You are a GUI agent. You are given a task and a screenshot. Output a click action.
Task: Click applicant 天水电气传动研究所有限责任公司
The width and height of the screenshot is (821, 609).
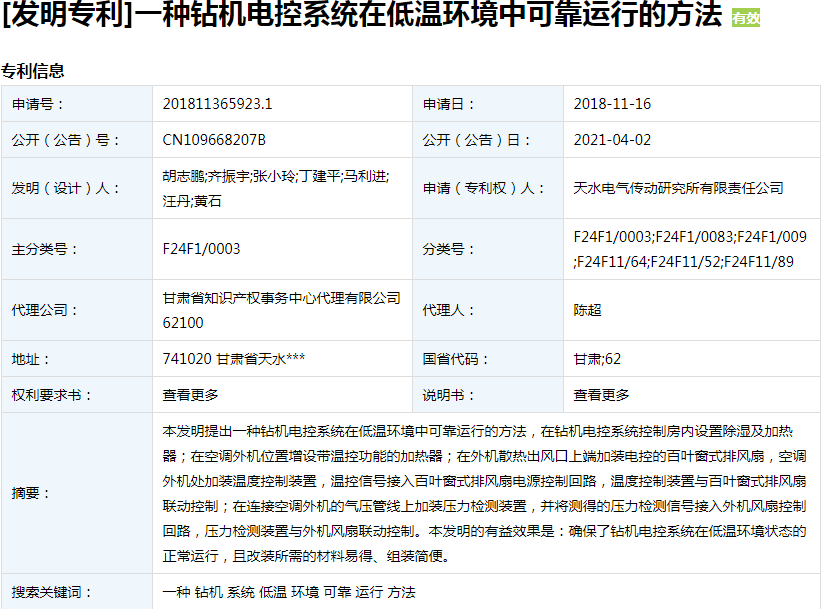[678, 188]
